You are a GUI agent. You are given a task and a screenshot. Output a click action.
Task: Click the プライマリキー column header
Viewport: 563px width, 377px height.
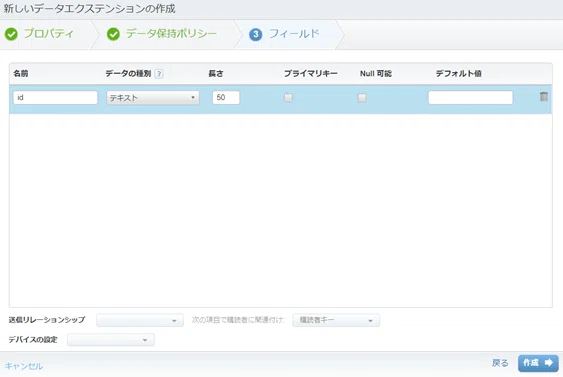tap(311, 74)
